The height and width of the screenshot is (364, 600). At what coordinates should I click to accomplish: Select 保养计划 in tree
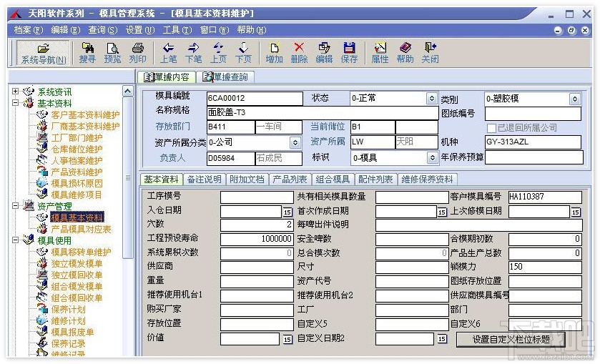(x=68, y=309)
